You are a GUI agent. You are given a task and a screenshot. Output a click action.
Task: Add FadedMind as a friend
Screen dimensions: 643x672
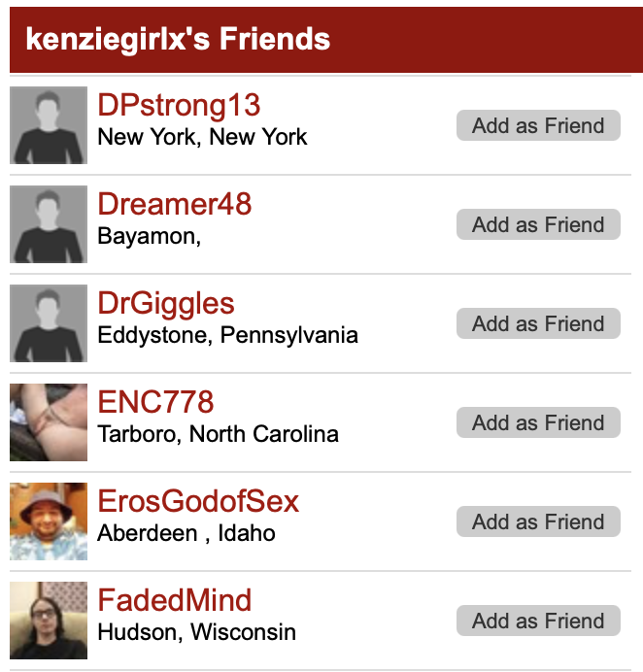coord(538,621)
